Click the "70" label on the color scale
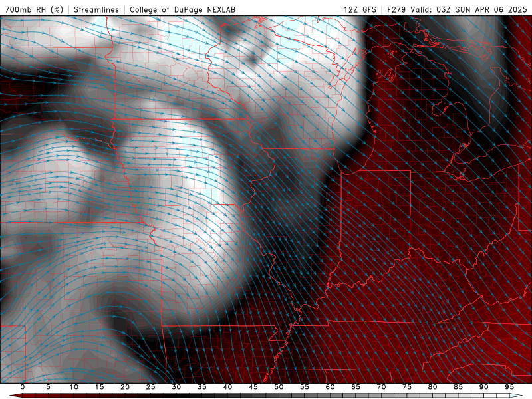Screen dimensions: 532x399 click(x=381, y=387)
